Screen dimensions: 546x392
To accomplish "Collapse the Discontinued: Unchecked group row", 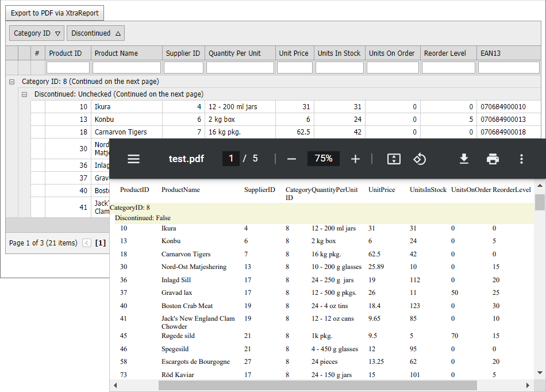I will [x=24, y=94].
